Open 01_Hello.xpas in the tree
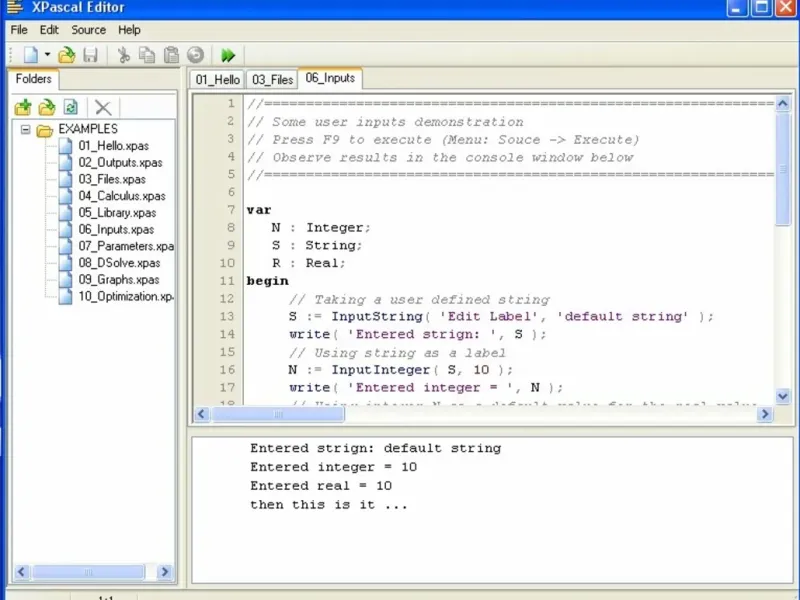The width and height of the screenshot is (800, 600). 113,146
